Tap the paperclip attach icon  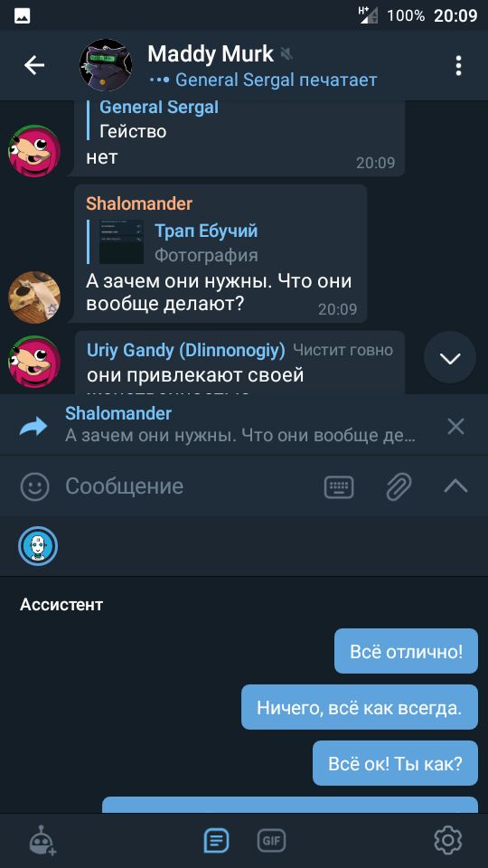[x=399, y=486]
